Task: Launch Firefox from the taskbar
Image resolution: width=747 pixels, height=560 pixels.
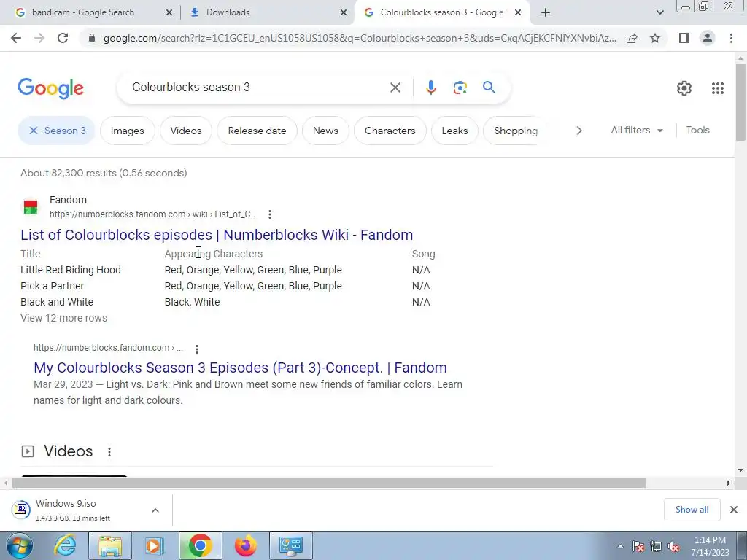Action: [x=245, y=545]
